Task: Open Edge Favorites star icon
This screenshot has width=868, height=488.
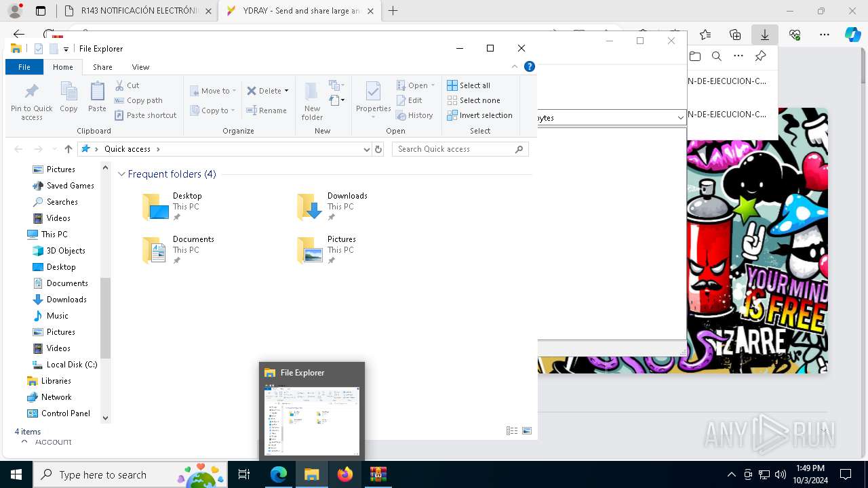Action: coord(705,35)
